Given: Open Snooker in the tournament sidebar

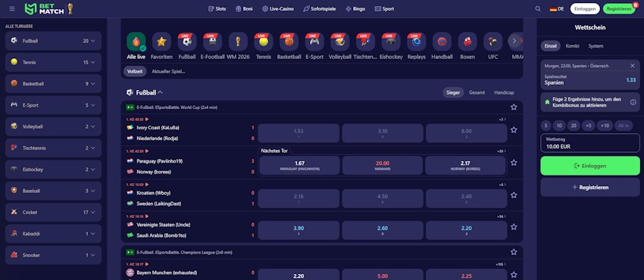Looking at the screenshot, I should [53, 255].
